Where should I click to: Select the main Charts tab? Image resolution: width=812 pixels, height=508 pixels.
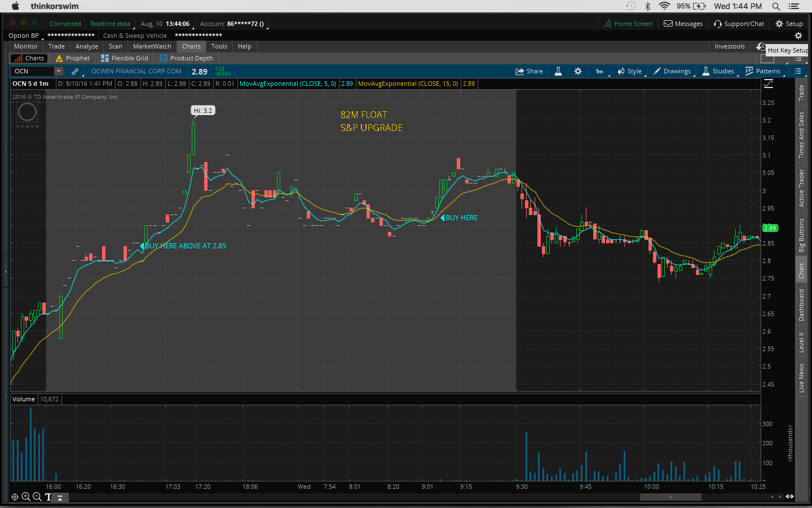tap(191, 46)
